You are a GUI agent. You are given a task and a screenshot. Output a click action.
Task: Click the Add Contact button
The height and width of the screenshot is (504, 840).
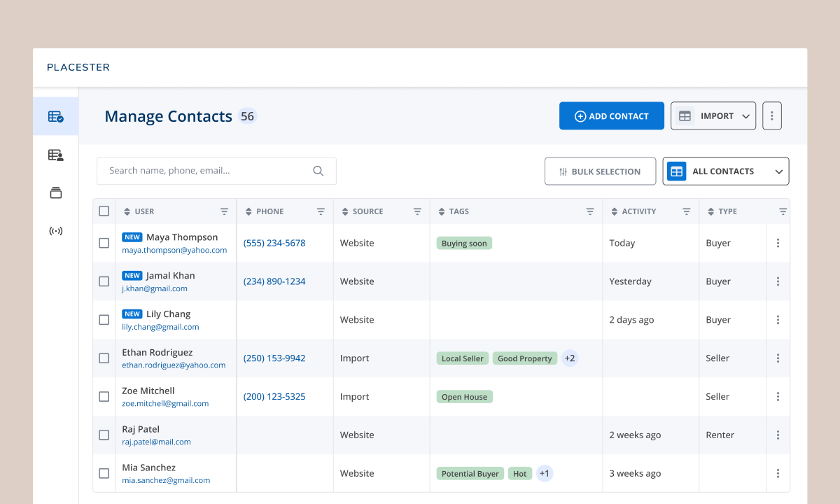click(x=611, y=116)
